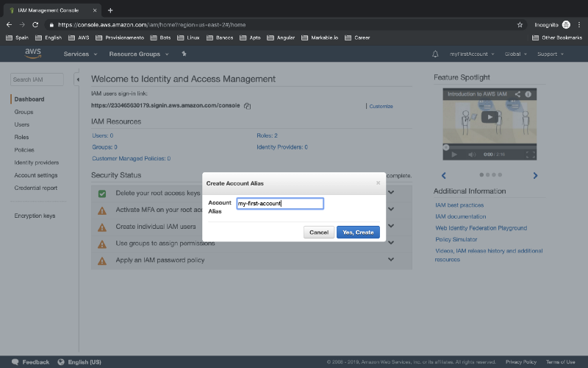Click the globe language icon
Screen dimensions: 588x368
(61, 362)
